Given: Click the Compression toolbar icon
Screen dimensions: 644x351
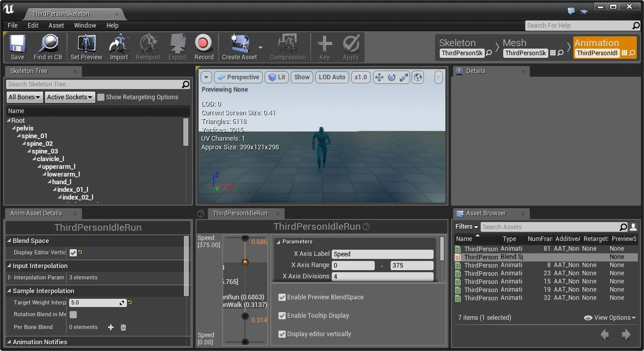Looking at the screenshot, I should (x=288, y=47).
